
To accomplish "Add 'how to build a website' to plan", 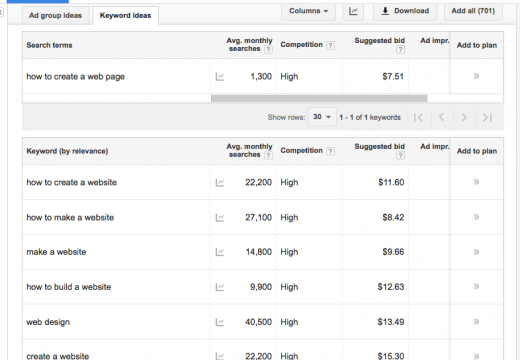I will [476, 286].
